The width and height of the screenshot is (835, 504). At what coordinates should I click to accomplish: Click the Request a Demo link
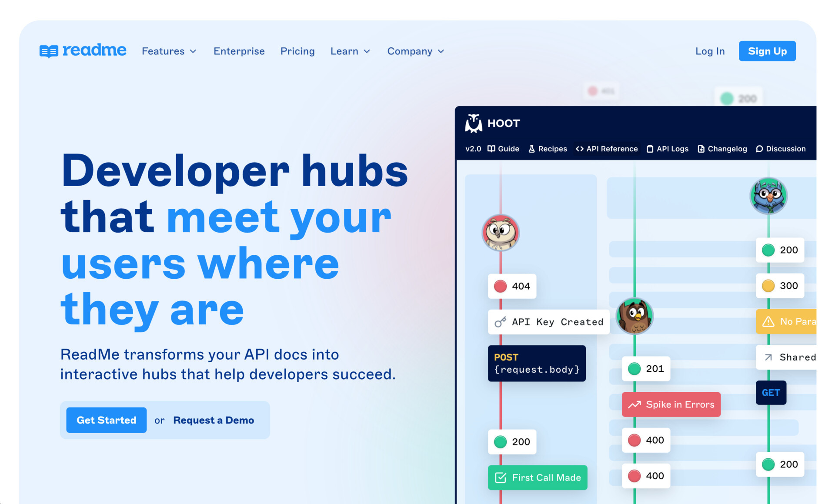tap(214, 420)
